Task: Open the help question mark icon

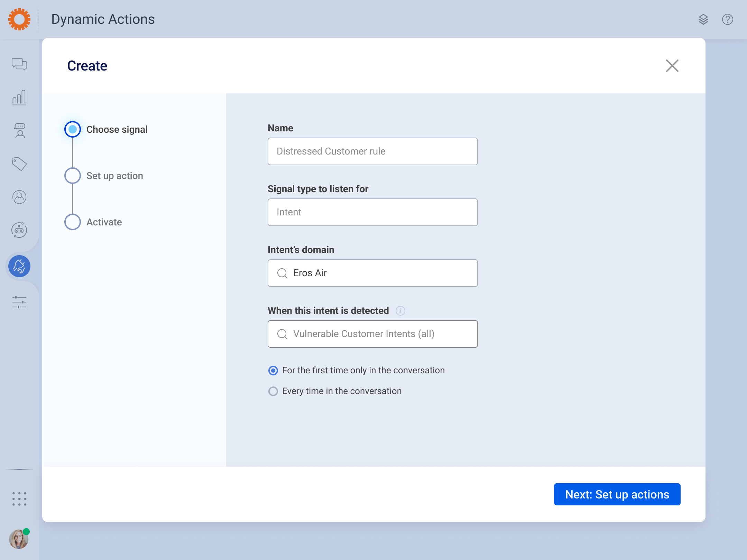Action: (727, 19)
